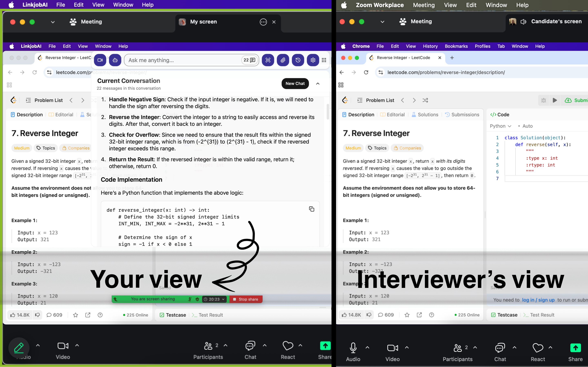Click the LeetCode run play button

[555, 100]
